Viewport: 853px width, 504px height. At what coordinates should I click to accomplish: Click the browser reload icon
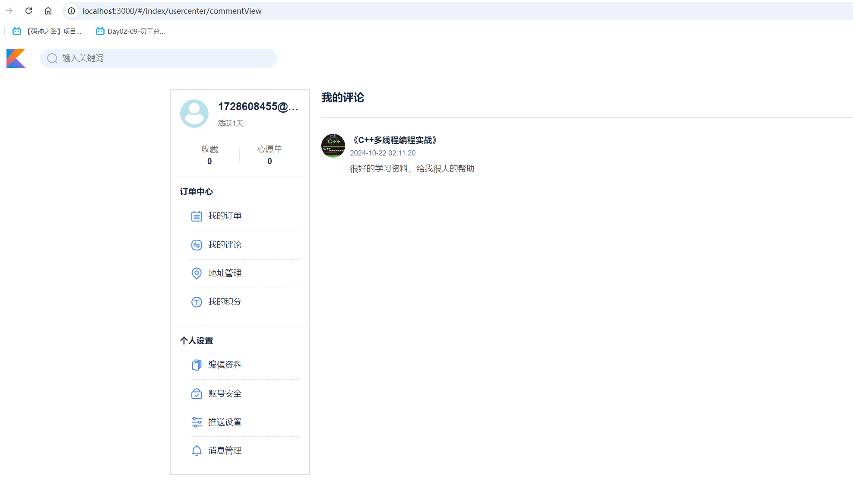(x=29, y=11)
